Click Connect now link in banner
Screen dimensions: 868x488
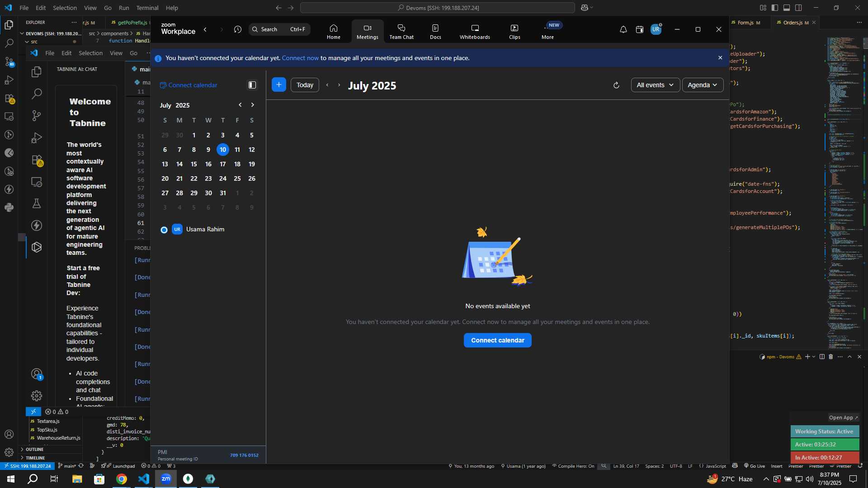coord(300,58)
